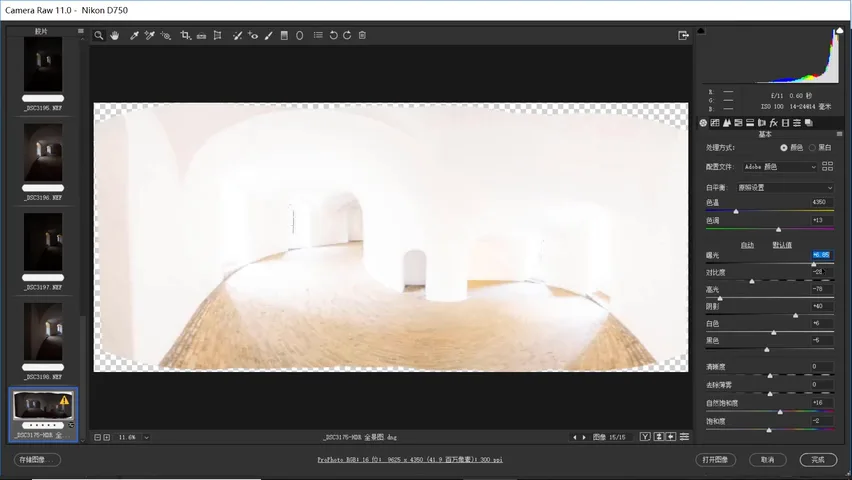Select the Adjustment Brush tool
852x480 pixels.
[268, 35]
